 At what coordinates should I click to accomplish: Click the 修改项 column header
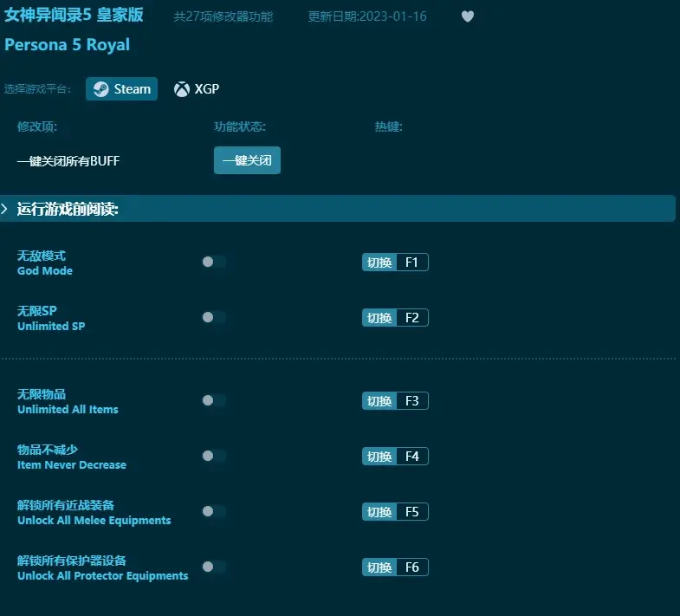click(x=37, y=126)
